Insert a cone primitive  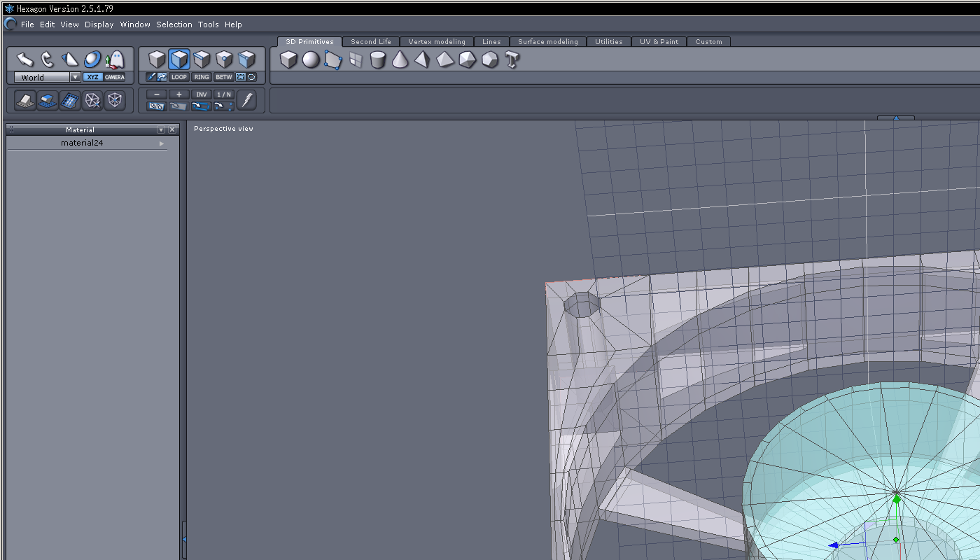coord(400,60)
